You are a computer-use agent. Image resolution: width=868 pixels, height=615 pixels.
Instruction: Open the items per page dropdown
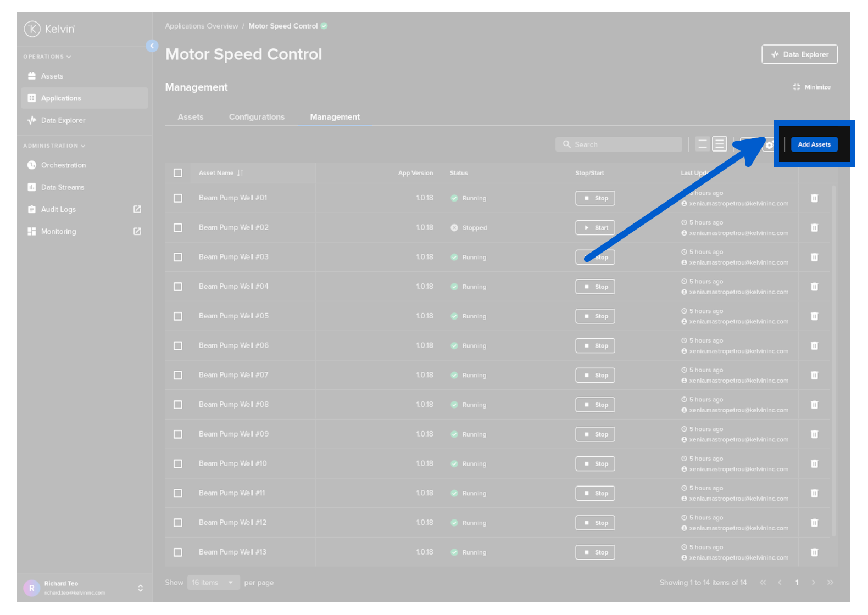[213, 583]
